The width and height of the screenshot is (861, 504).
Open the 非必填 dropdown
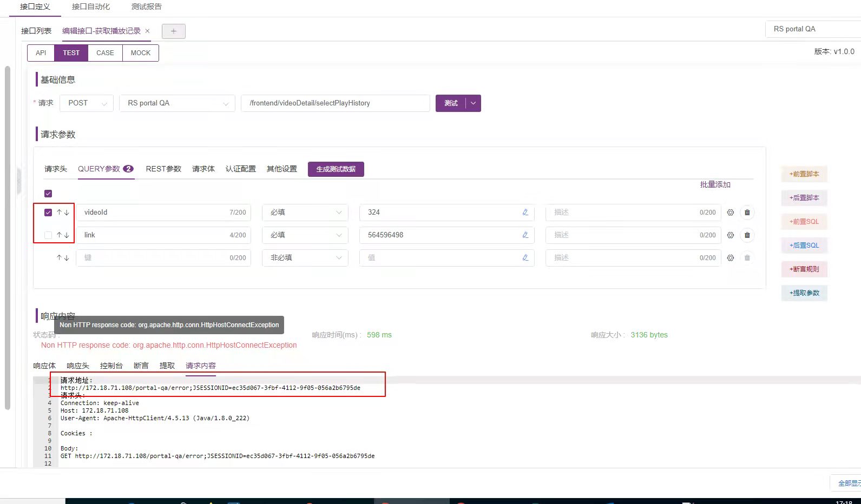[305, 258]
